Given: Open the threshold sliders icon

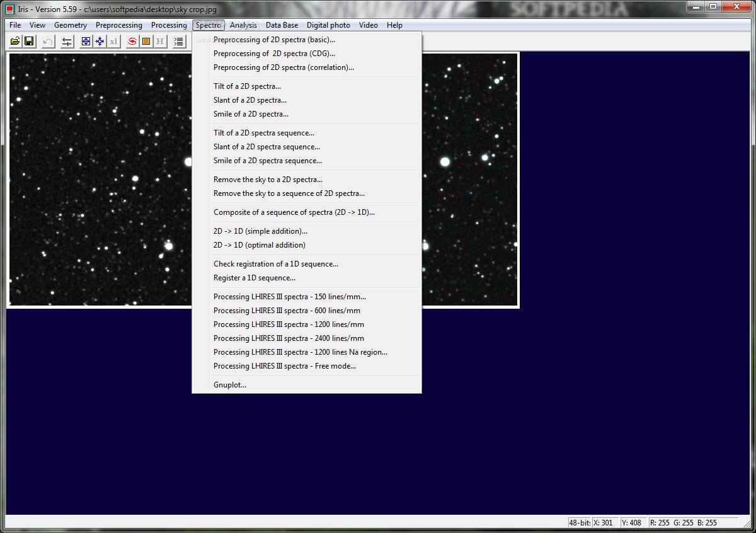Looking at the screenshot, I should pyautogui.click(x=67, y=42).
